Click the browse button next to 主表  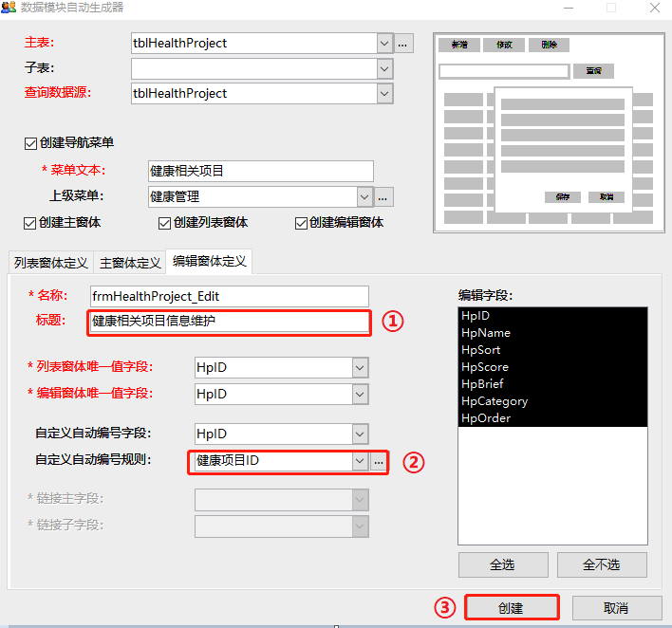pyautogui.click(x=403, y=44)
